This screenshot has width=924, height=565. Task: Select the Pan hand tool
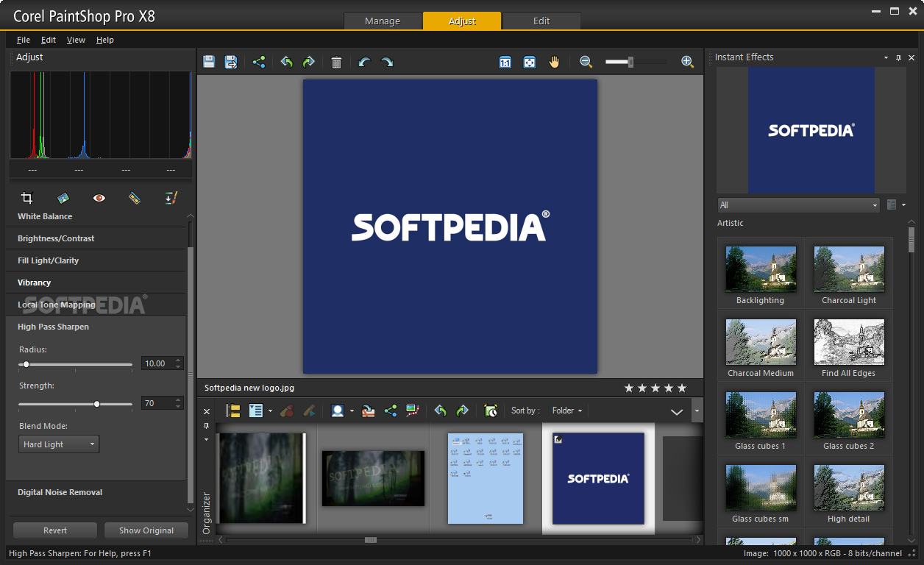click(554, 63)
